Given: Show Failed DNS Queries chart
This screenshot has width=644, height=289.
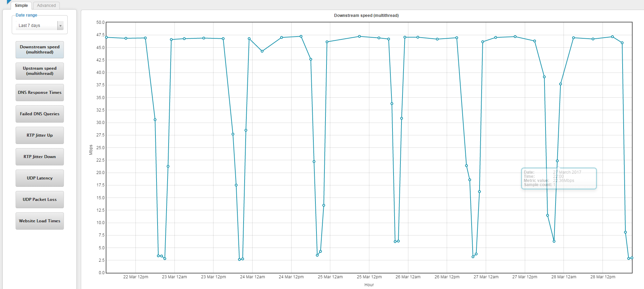Looking at the screenshot, I should point(40,114).
